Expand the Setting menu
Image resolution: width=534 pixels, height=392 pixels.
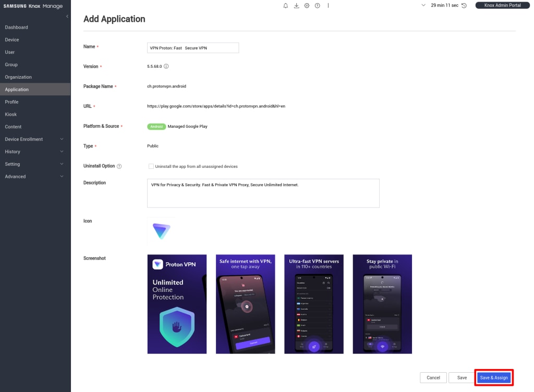35,164
